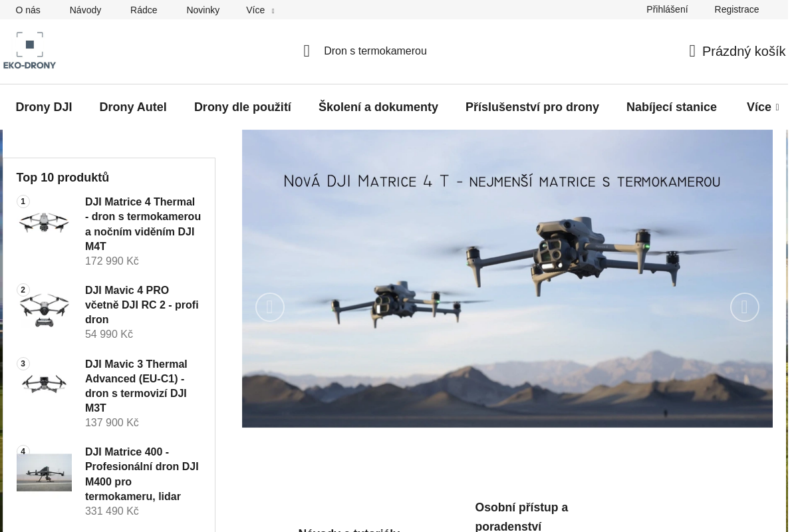The width and height of the screenshot is (798, 532).
Task: Open the O nás page
Action: [x=28, y=10]
